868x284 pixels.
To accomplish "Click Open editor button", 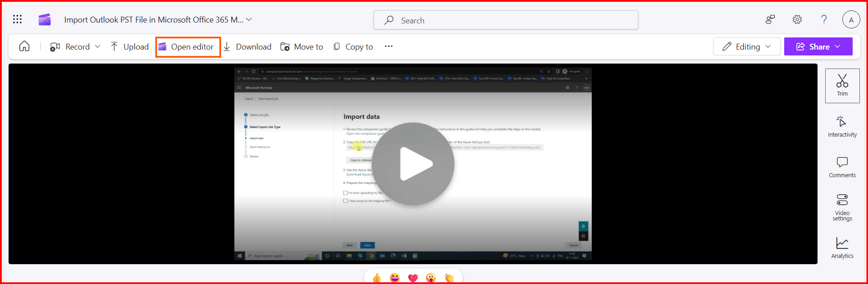I will 188,47.
